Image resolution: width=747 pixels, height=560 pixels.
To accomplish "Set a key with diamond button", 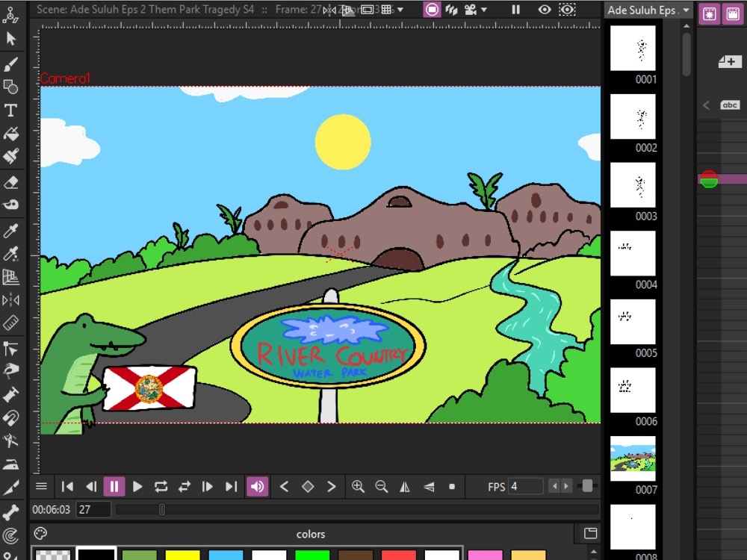I will 308,486.
